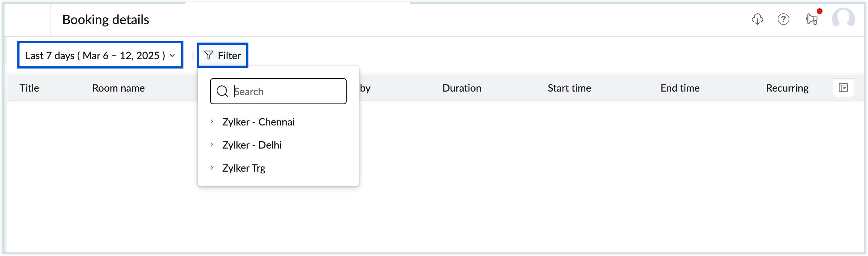Open the help question mark icon
The height and width of the screenshot is (256, 868).
pos(783,19)
